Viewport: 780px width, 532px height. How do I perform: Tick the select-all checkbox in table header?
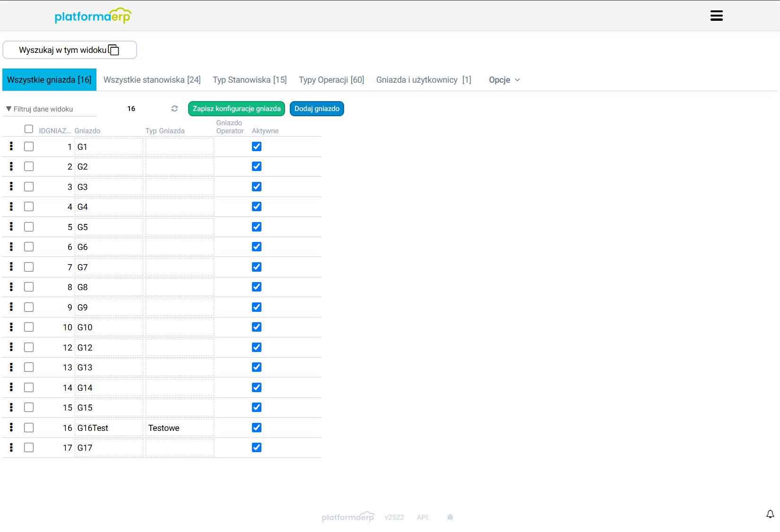[x=29, y=129]
